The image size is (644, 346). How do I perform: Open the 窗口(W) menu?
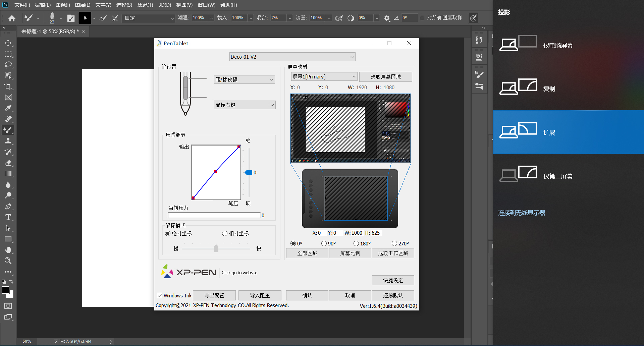coord(207,5)
